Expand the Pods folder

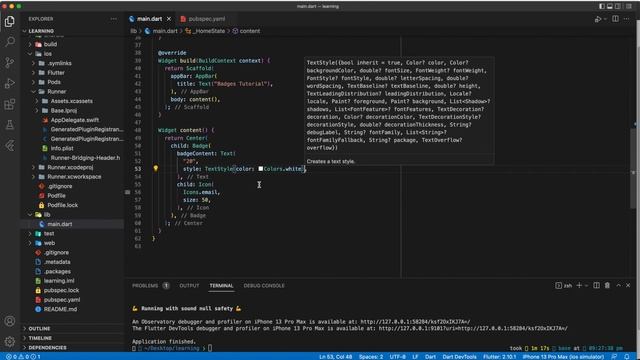point(33,82)
